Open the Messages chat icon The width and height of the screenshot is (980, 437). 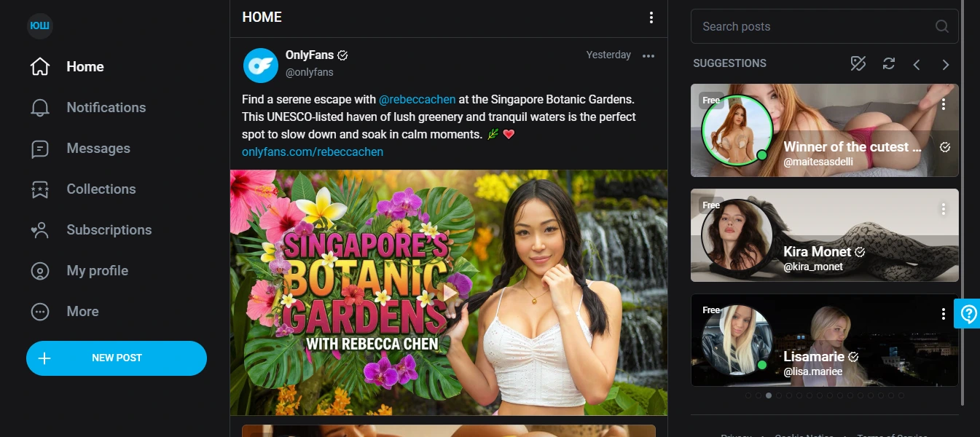[40, 149]
